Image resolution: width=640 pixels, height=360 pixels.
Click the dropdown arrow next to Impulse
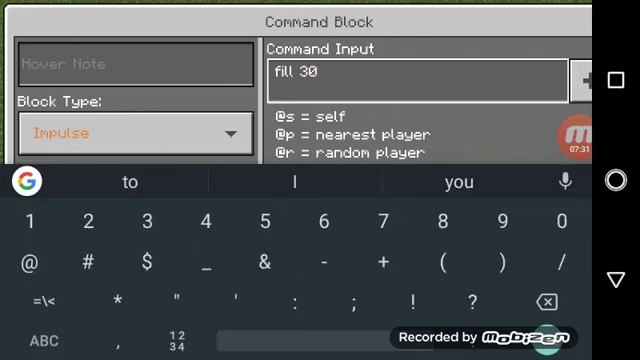click(231, 134)
